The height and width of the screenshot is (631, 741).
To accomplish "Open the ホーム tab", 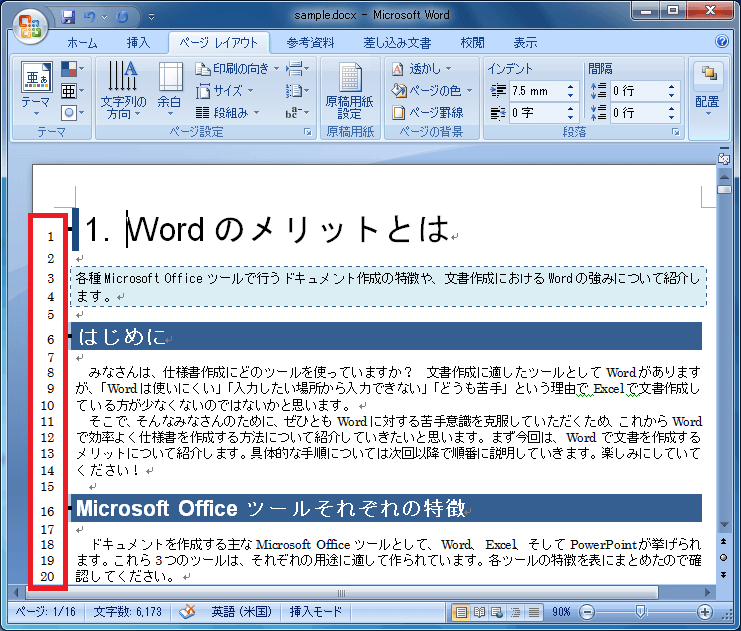I will point(82,43).
